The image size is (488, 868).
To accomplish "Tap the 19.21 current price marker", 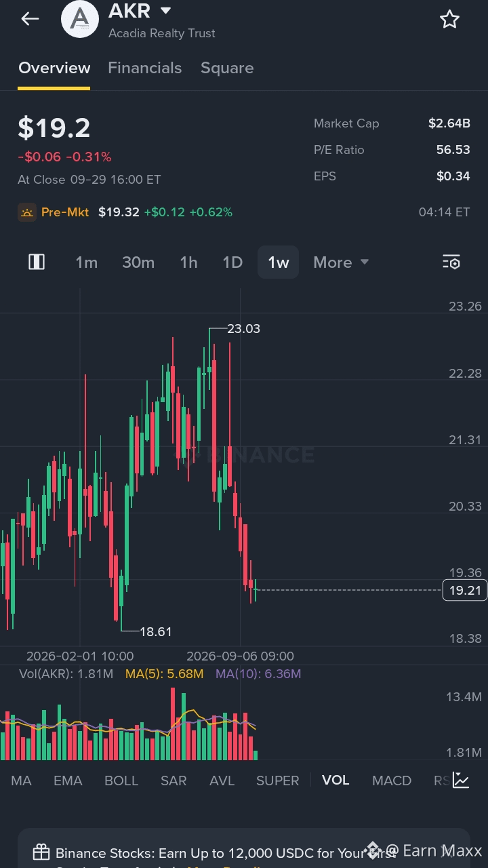I will 464,591.
